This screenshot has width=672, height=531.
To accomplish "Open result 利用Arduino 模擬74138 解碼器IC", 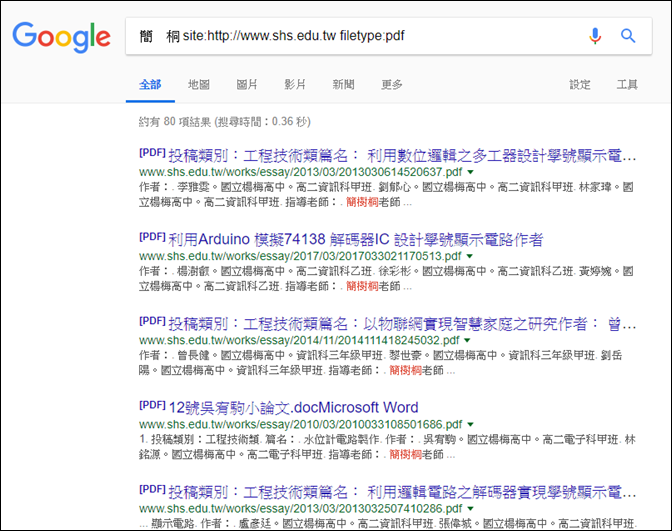I will pos(356,240).
